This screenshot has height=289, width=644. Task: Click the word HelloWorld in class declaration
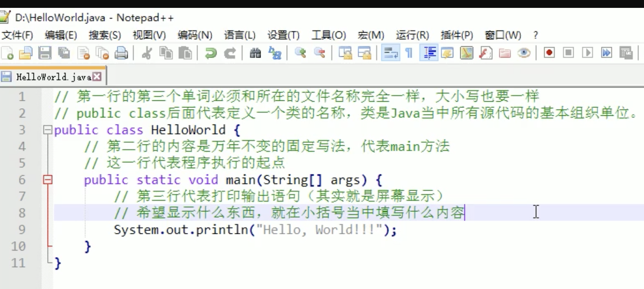[x=188, y=130]
